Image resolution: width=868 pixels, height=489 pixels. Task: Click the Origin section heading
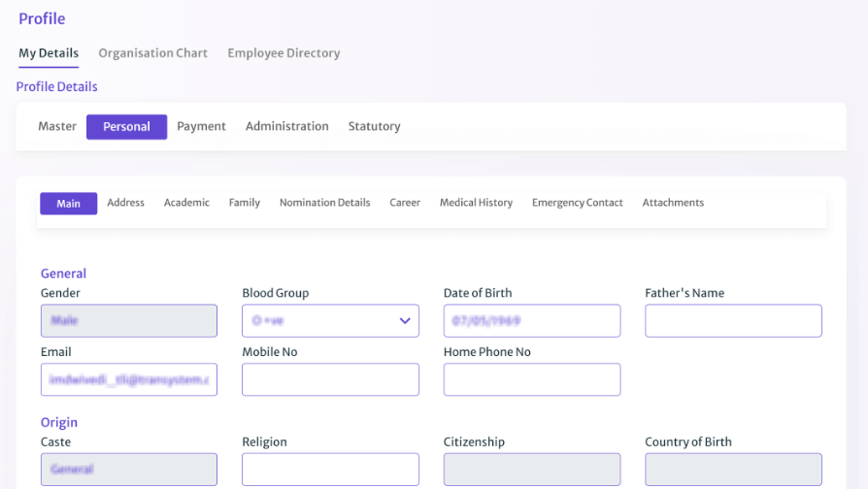click(x=58, y=423)
